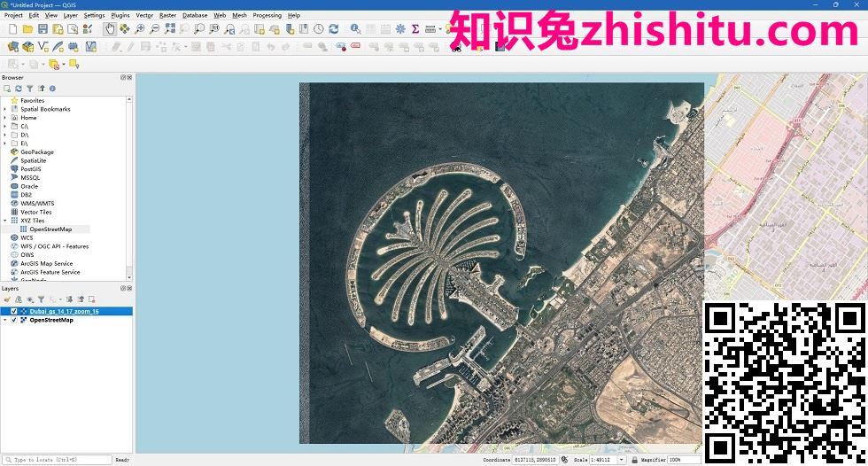Select Vector Tiles in the Browser
The image size is (868, 466).
[x=36, y=212]
